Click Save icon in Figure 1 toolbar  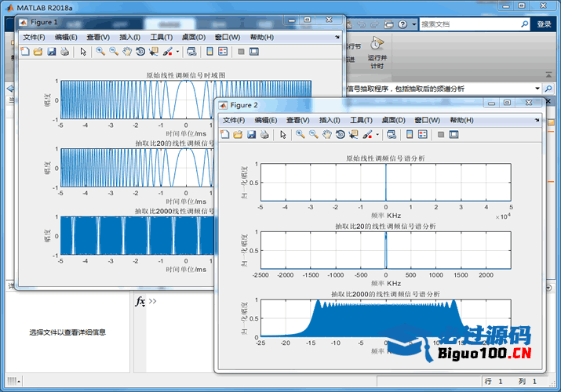(52, 52)
